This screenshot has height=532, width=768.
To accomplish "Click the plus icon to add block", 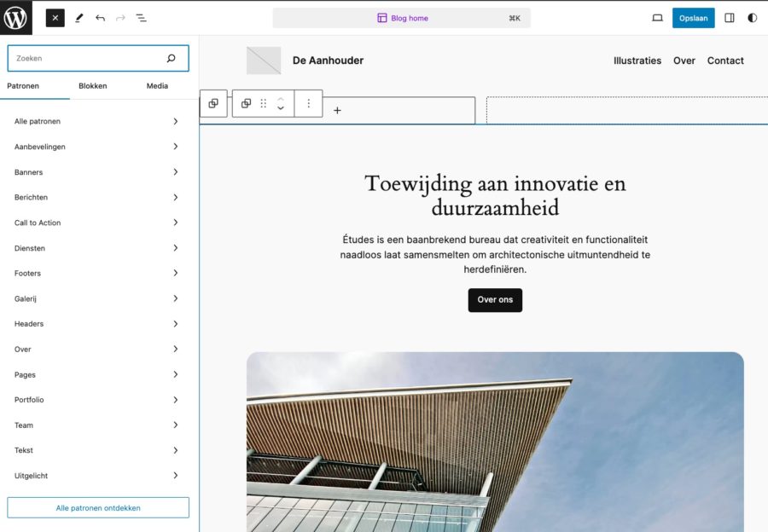I will click(x=337, y=110).
